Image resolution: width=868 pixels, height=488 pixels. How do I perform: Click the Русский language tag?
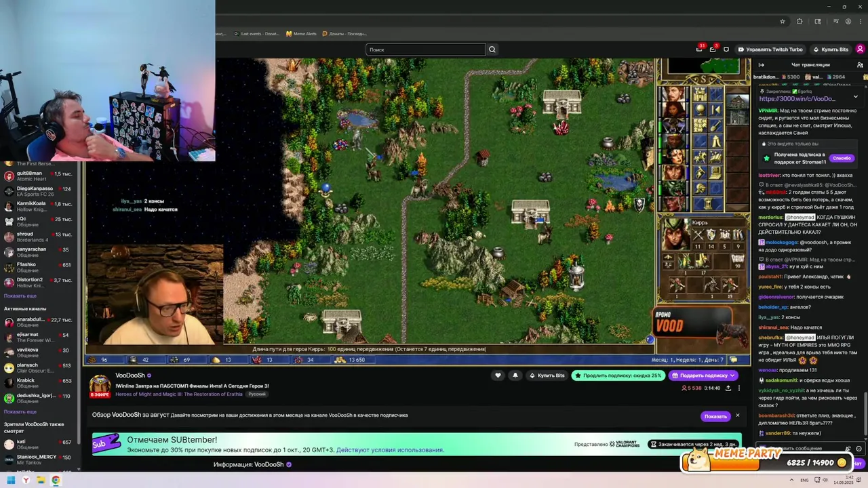257,394
